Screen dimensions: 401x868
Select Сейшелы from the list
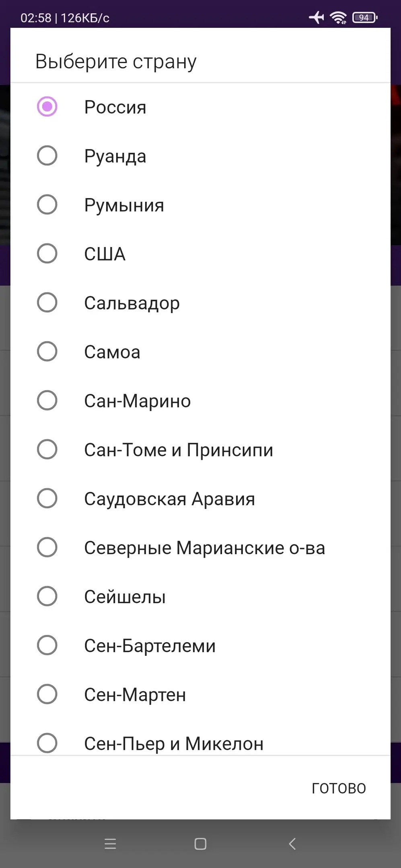tap(47, 596)
